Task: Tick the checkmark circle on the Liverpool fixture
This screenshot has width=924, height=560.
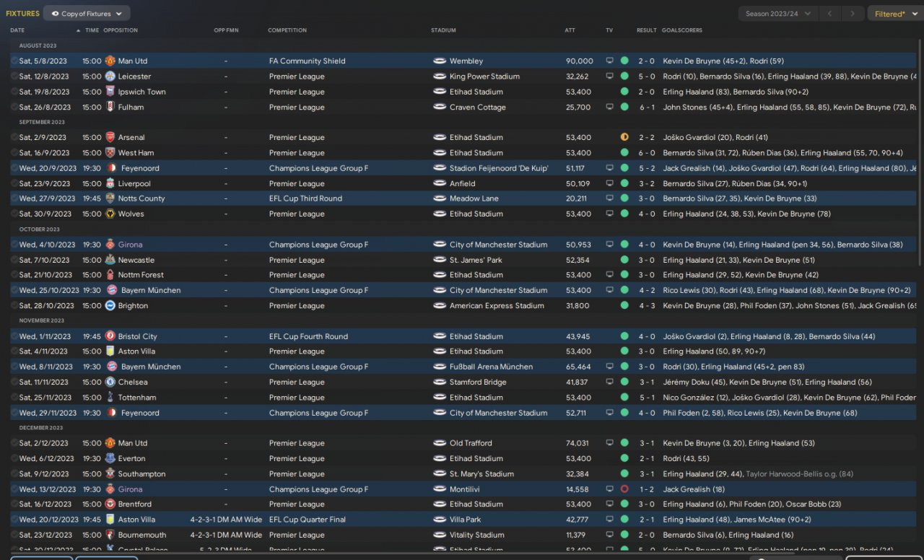Action: click(14, 183)
